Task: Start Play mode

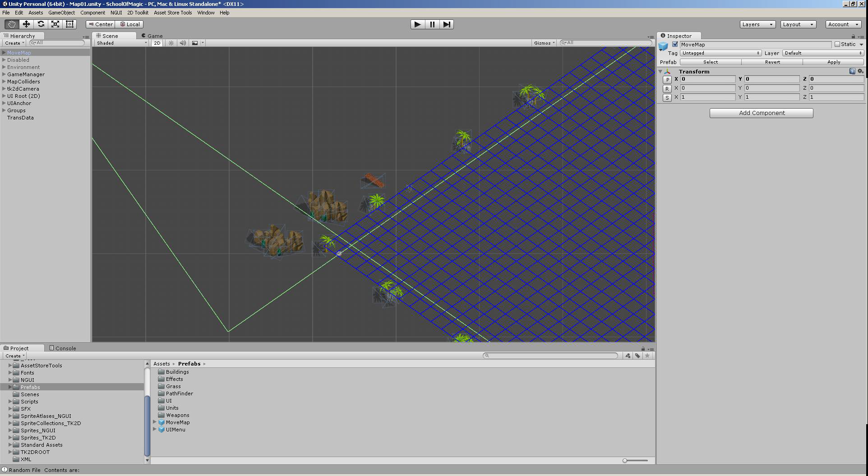Action: [417, 24]
